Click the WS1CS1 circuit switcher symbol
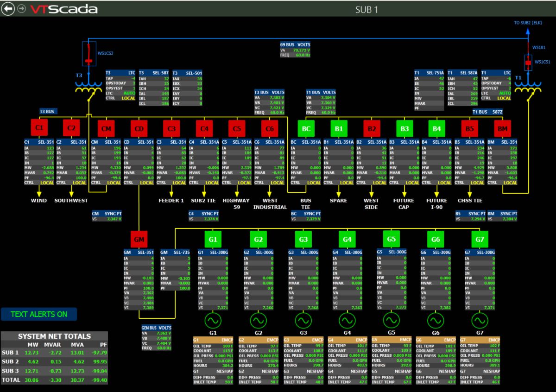Viewport: 556px width, 392px height. (528, 61)
